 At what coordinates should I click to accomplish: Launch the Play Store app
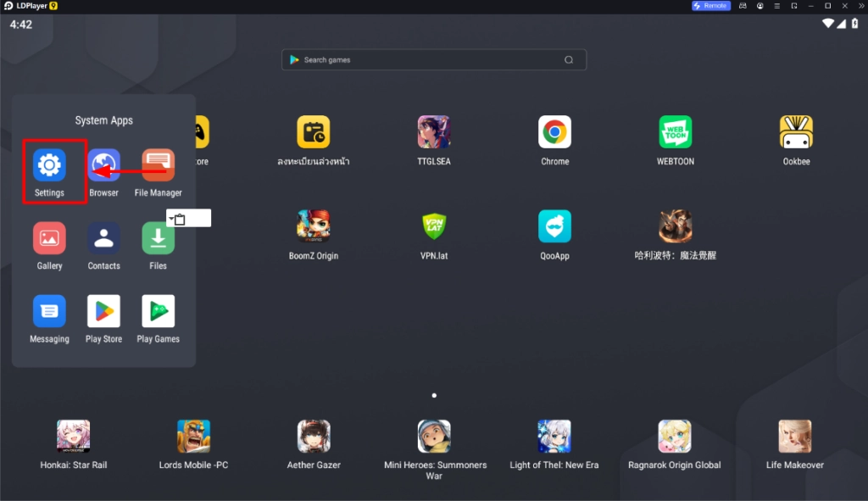point(103,311)
